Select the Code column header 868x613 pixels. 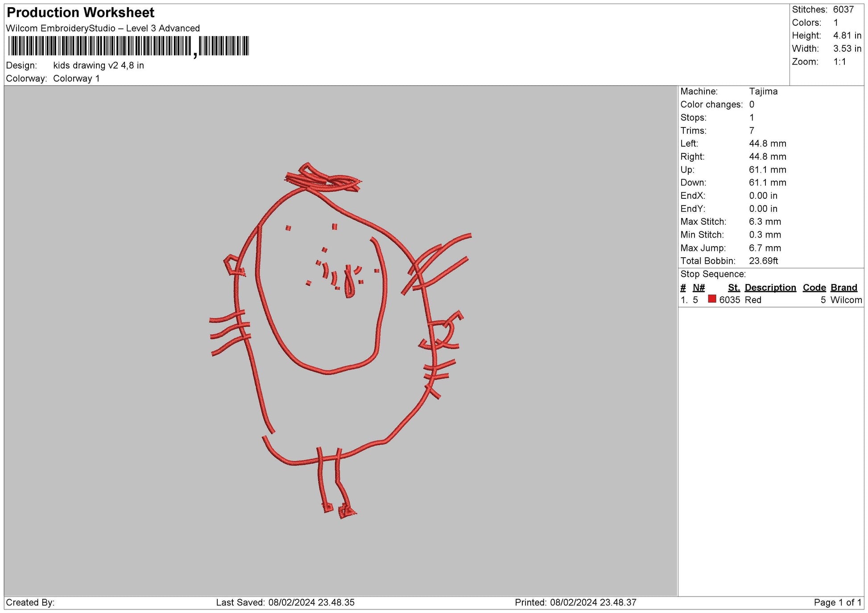814,287
